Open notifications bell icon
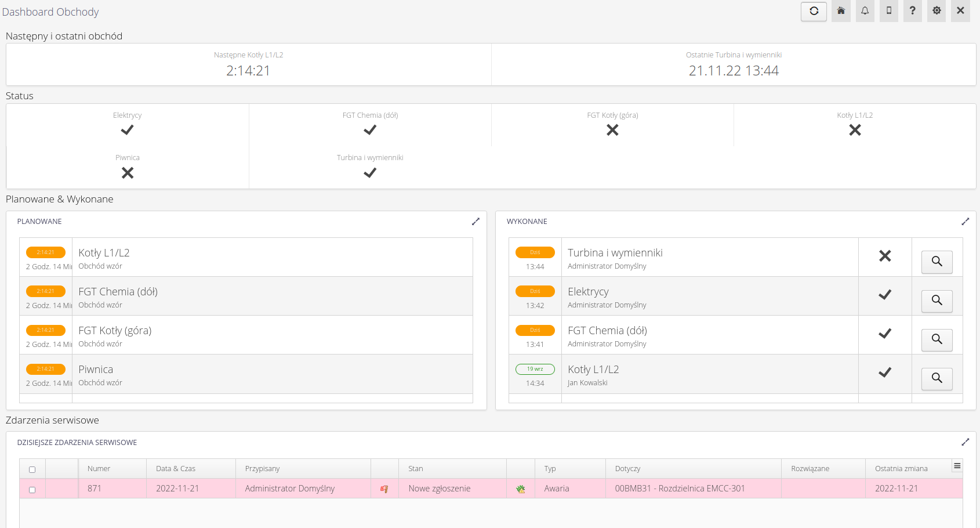This screenshot has width=980, height=528. click(x=865, y=11)
